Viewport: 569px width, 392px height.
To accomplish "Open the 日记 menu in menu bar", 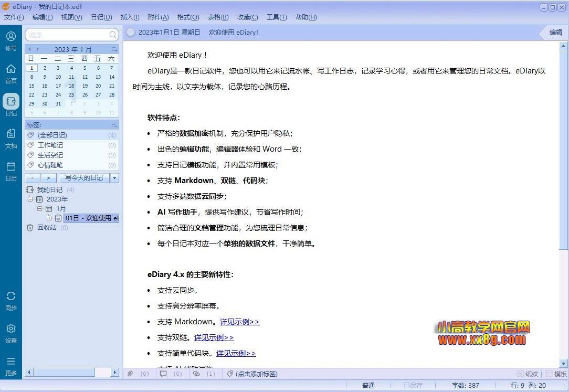I will [101, 17].
